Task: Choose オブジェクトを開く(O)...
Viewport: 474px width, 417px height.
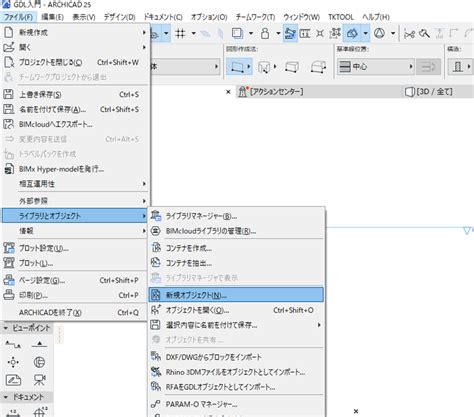Action: [236, 310]
